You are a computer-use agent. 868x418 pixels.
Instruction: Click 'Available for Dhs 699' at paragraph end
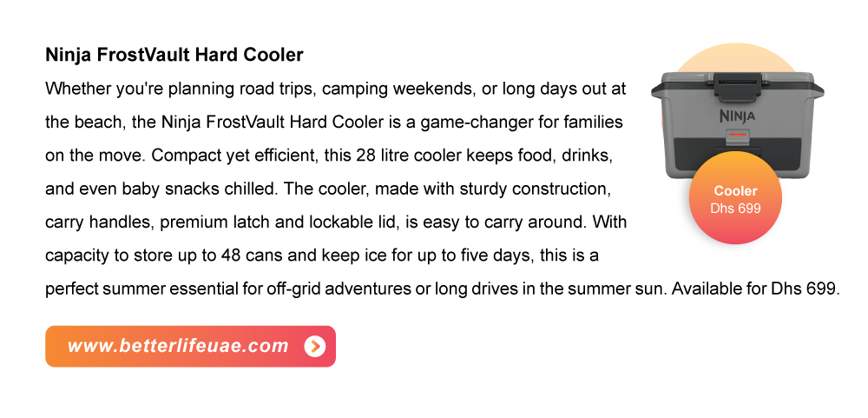(756, 289)
